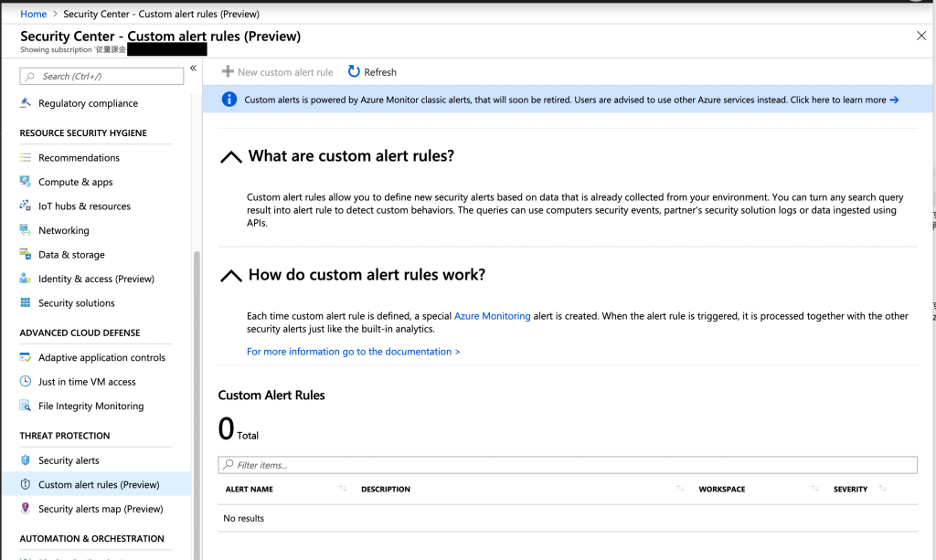
Task: Click New custom alert rule button
Action: pos(278,71)
